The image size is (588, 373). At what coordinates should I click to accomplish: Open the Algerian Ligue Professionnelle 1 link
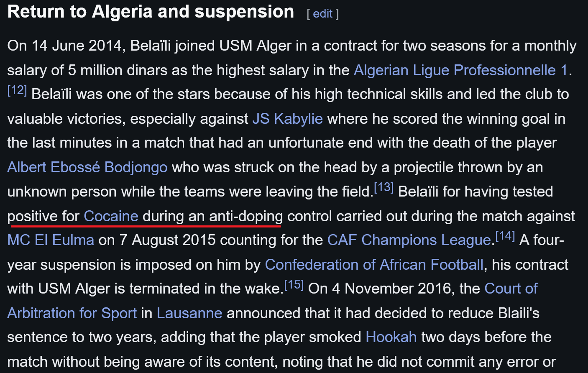(x=460, y=70)
